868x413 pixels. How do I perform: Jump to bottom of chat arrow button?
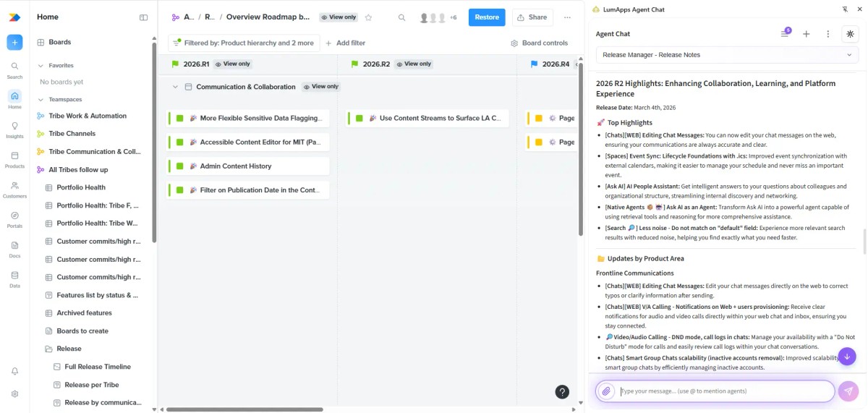pyautogui.click(x=847, y=356)
